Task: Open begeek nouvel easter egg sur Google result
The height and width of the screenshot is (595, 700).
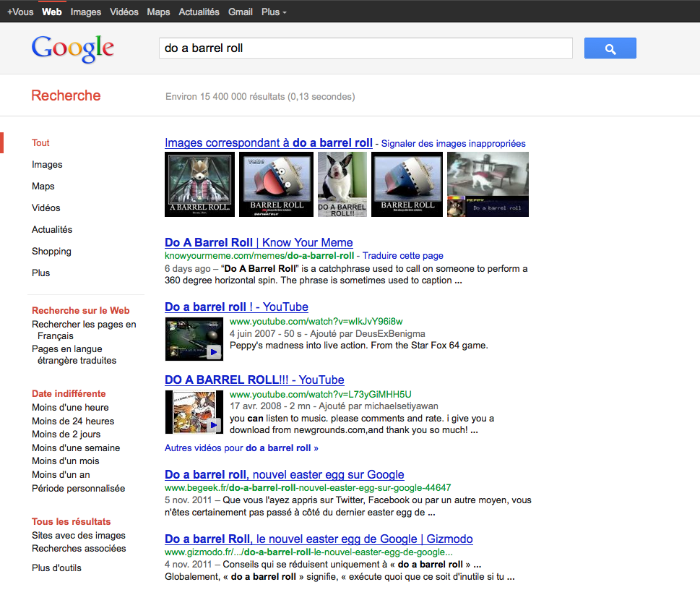Action: click(x=285, y=475)
